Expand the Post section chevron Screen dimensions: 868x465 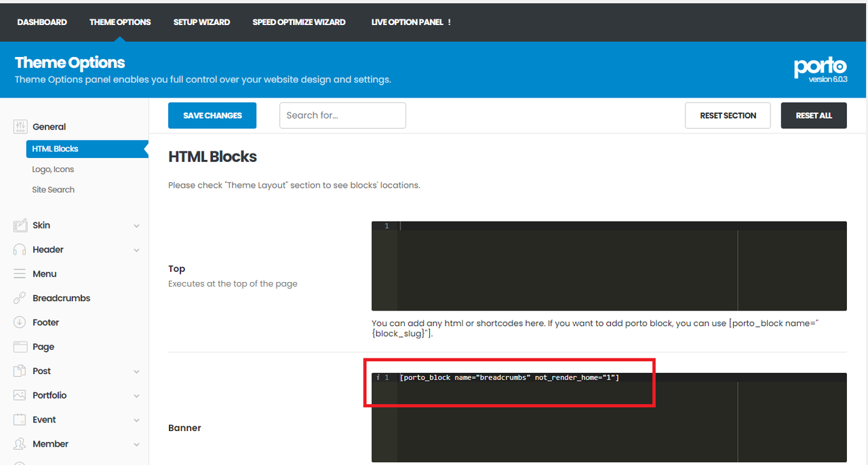coord(136,371)
